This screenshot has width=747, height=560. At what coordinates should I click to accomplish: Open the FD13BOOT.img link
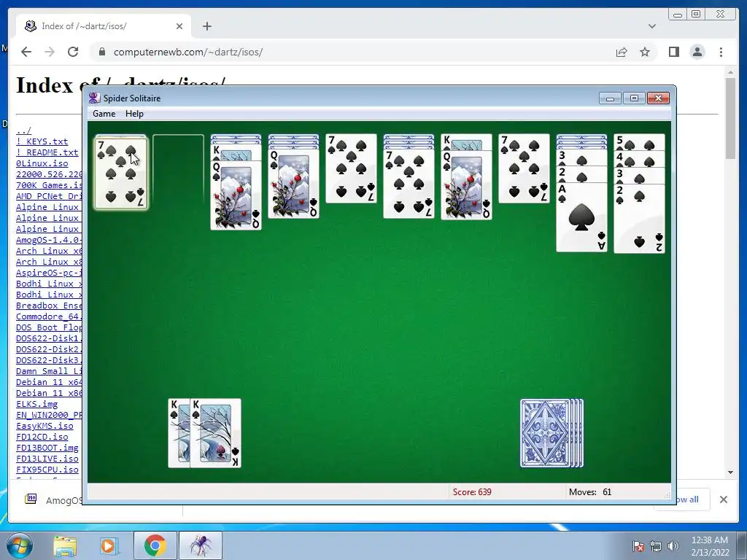tap(47, 448)
